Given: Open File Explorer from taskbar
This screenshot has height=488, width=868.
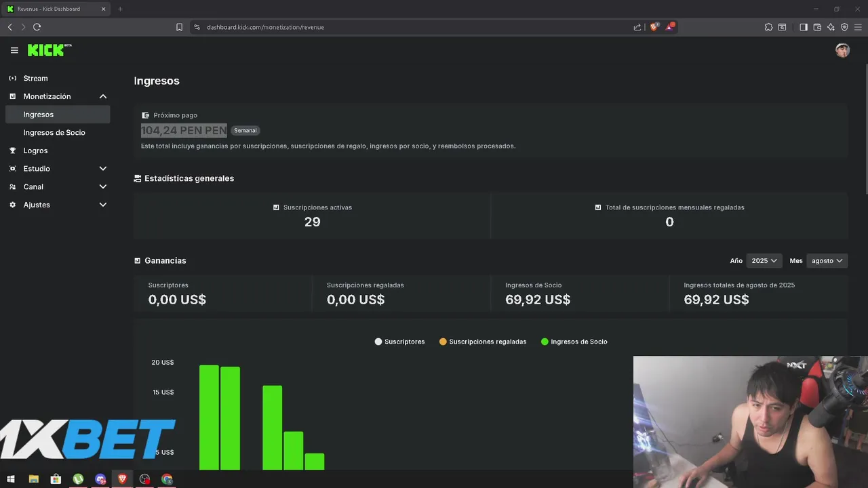Looking at the screenshot, I should click(34, 479).
